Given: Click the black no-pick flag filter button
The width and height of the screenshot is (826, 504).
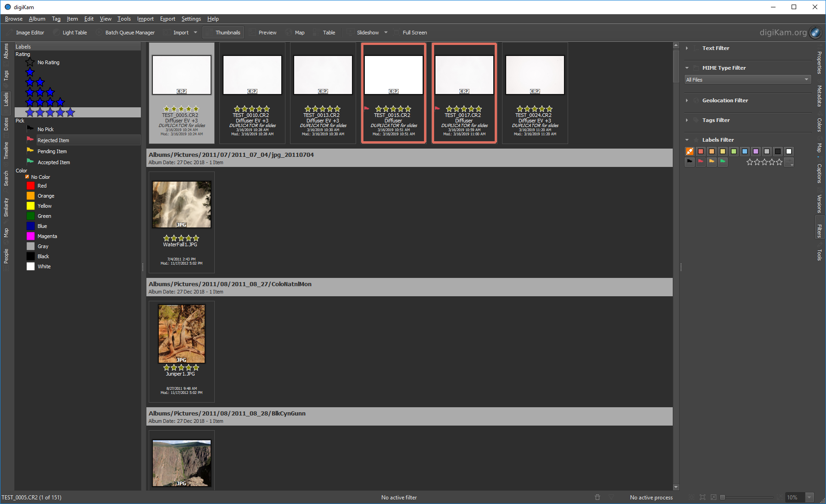Looking at the screenshot, I should coord(689,162).
